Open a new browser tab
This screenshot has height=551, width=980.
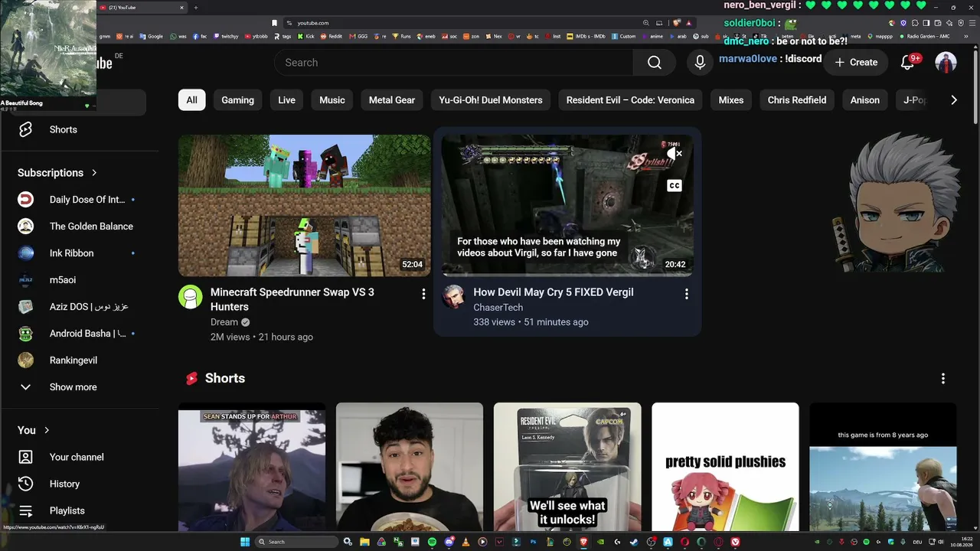pos(195,8)
